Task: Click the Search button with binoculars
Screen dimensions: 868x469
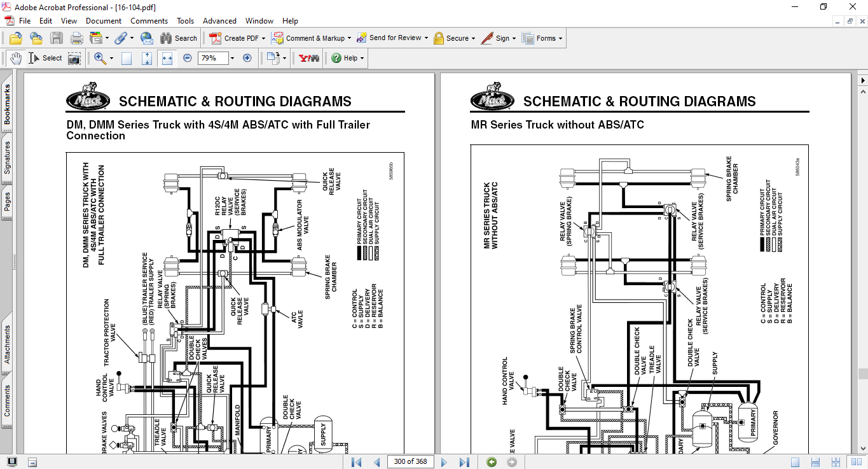Action: tap(179, 38)
